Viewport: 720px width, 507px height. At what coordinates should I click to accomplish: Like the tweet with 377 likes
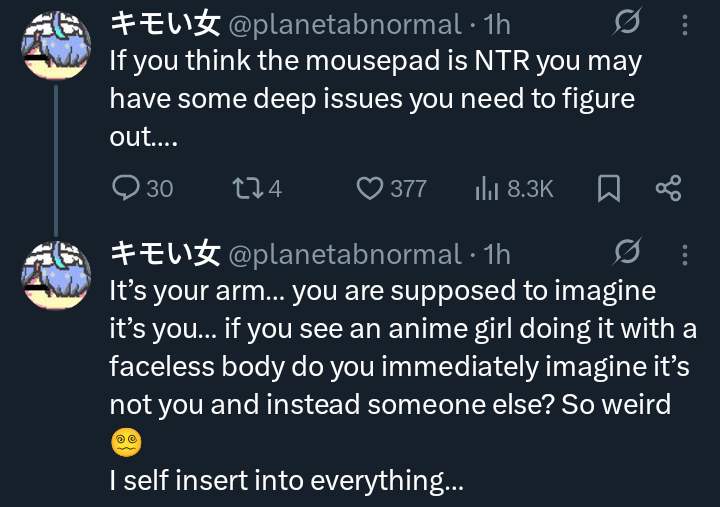pos(371,188)
